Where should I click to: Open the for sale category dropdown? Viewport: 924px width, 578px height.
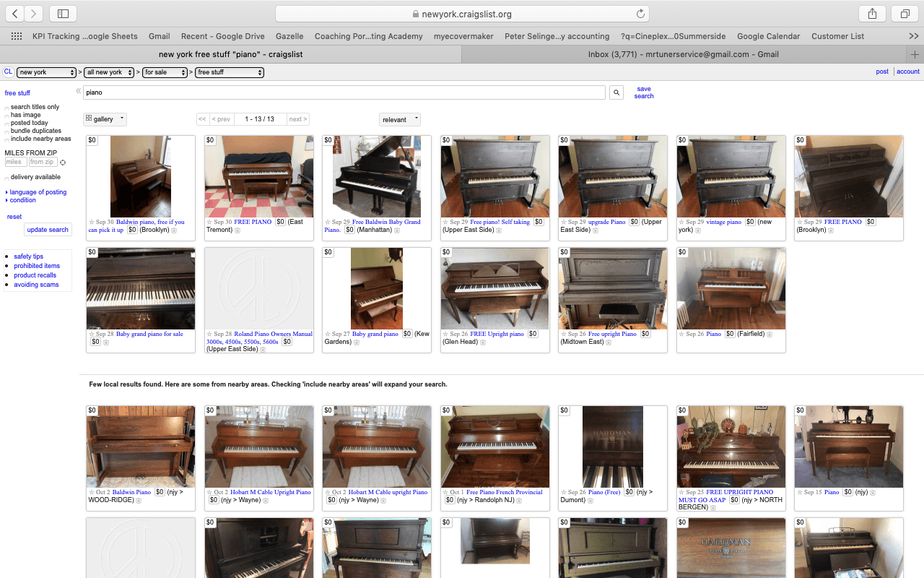pyautogui.click(x=165, y=72)
